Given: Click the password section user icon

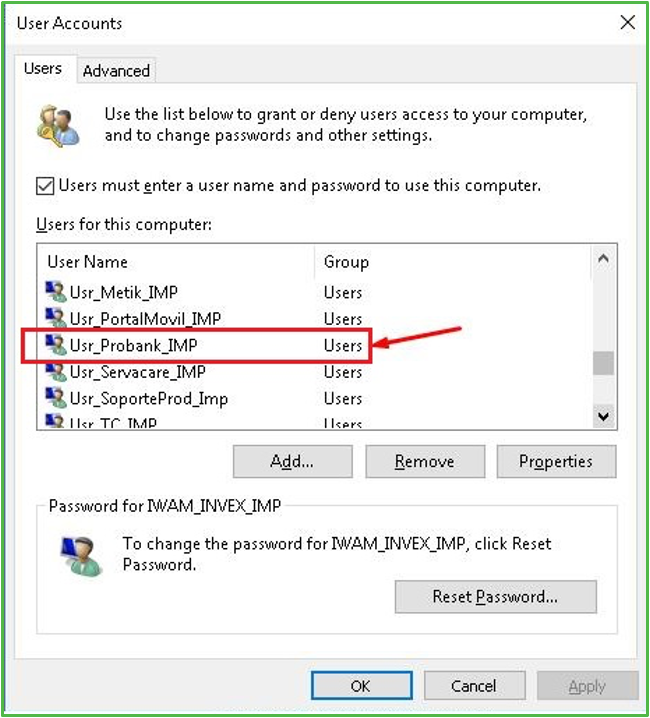Looking at the screenshot, I should click(x=80, y=556).
